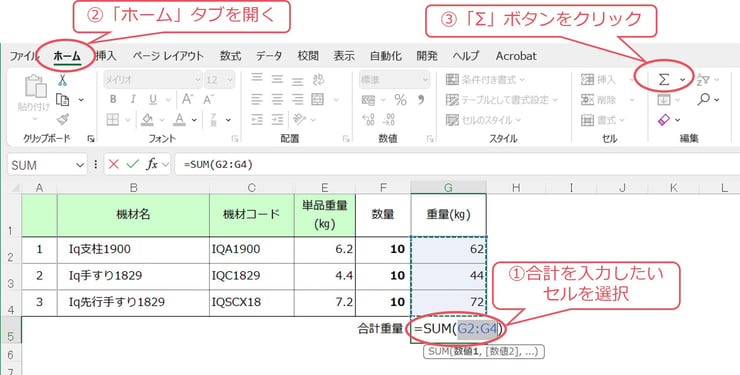
Task: Click the AutoSum Σ button
Action: coord(664,80)
